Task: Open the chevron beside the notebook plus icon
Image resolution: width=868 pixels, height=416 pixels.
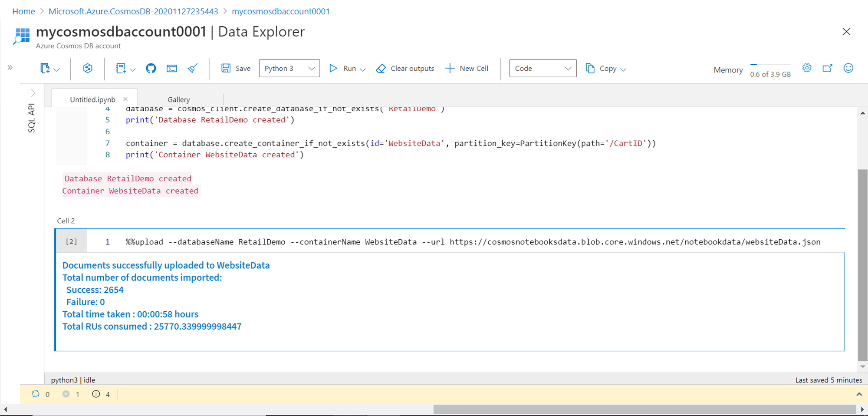Action: coord(133,69)
